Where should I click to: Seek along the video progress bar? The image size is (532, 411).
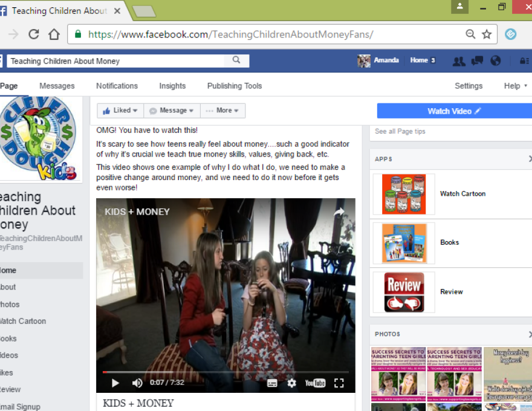click(x=225, y=372)
